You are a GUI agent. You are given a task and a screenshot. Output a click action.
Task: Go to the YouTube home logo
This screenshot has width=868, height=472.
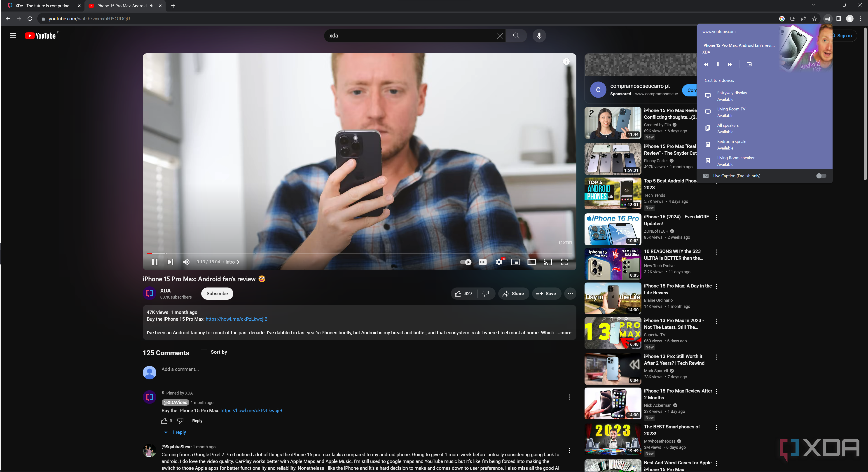40,36
